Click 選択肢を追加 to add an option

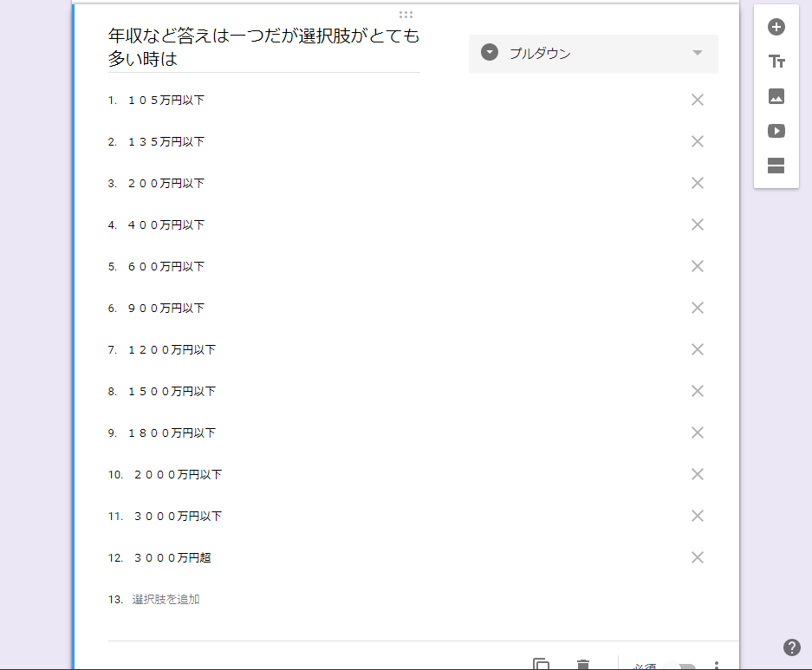point(166,599)
